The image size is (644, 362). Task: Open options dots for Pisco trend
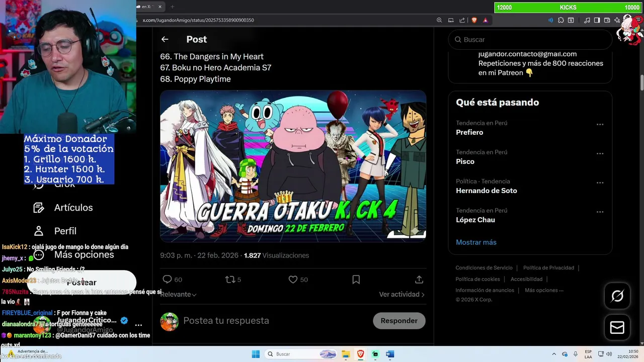[x=600, y=153]
